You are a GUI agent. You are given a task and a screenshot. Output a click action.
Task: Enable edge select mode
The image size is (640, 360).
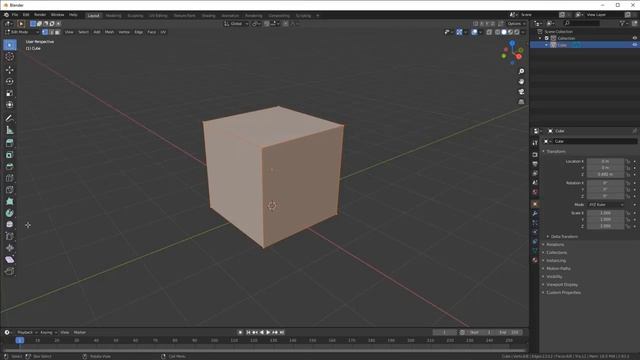pos(51,32)
